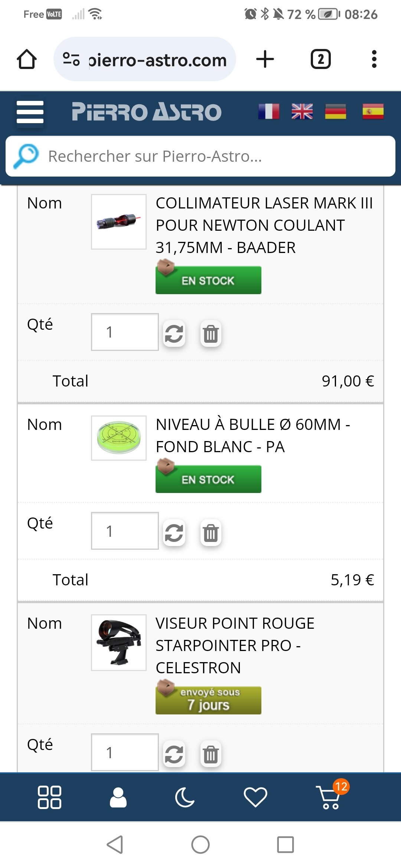Open the wishlist heart icon
This screenshot has width=401, height=868.
tap(255, 797)
